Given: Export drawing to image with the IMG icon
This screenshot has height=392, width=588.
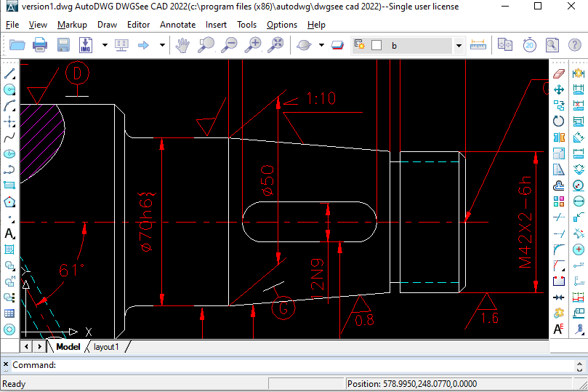Looking at the screenshot, I should 86,45.
